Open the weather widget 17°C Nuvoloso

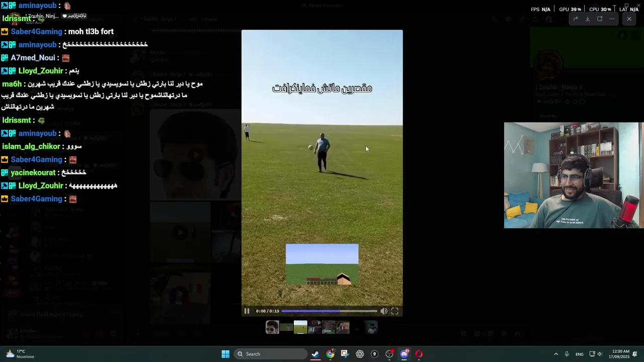tap(20, 354)
